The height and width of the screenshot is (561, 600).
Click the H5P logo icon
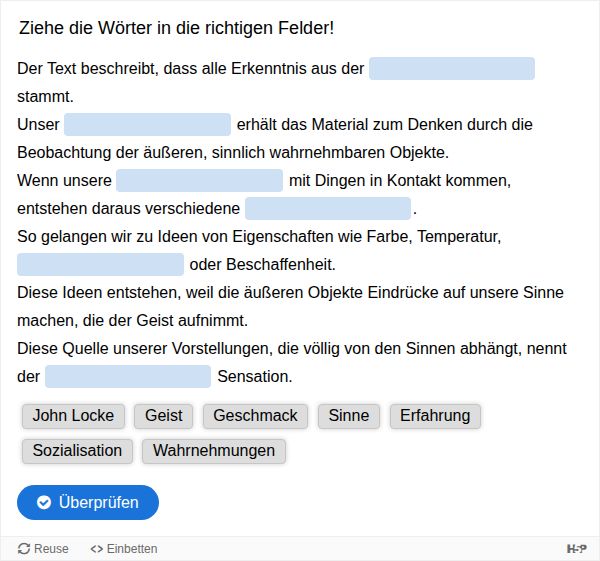[x=576, y=548]
